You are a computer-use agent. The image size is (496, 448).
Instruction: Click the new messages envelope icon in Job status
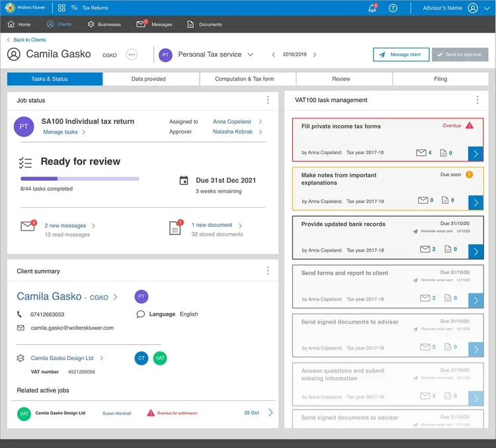[x=28, y=226]
